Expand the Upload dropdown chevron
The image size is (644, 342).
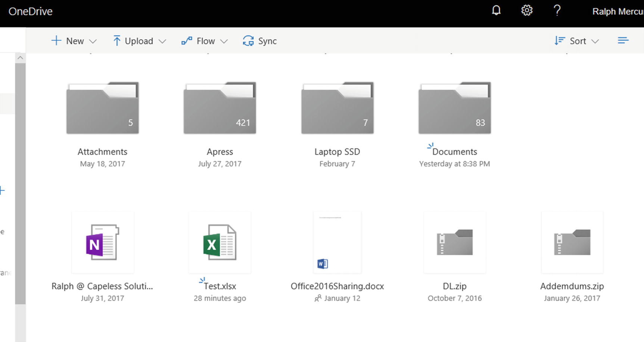(x=162, y=41)
